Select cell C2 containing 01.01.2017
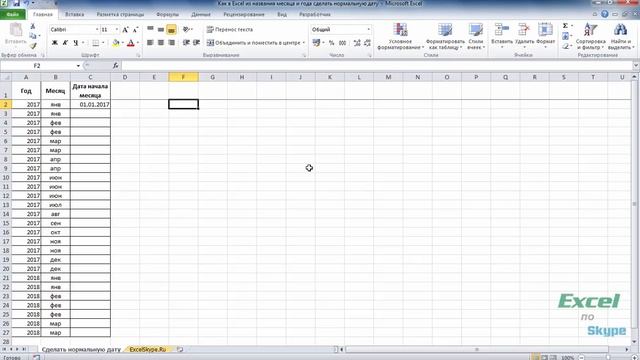Image resolution: width=640 pixels, height=360 pixels. click(x=90, y=104)
